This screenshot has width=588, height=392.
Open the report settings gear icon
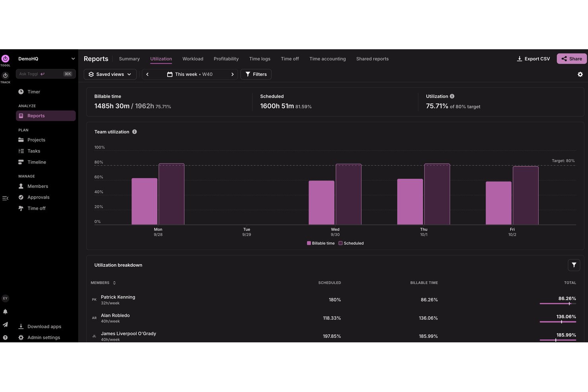tap(580, 74)
